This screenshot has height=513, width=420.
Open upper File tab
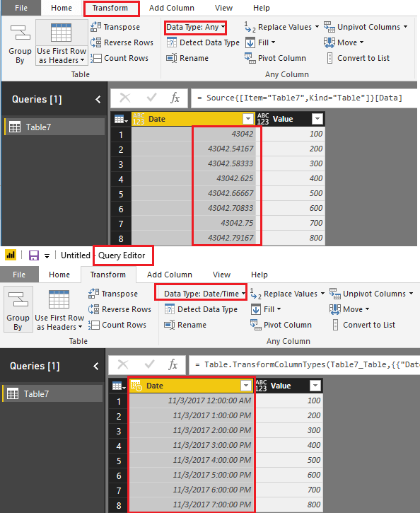tap(21, 8)
